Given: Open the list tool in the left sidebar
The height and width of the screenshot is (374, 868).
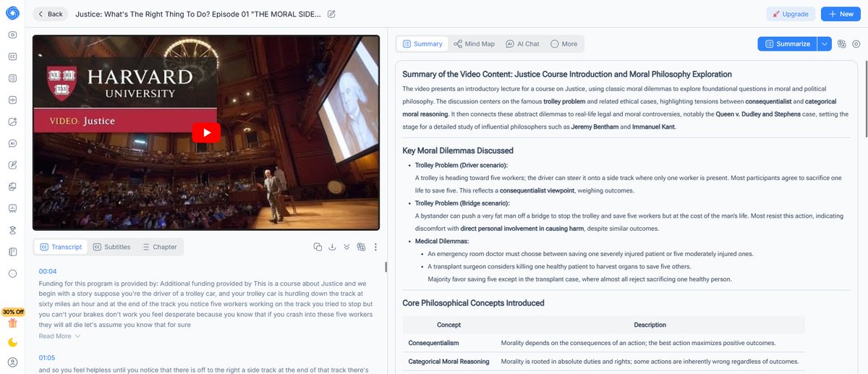Looking at the screenshot, I should coord(12,78).
